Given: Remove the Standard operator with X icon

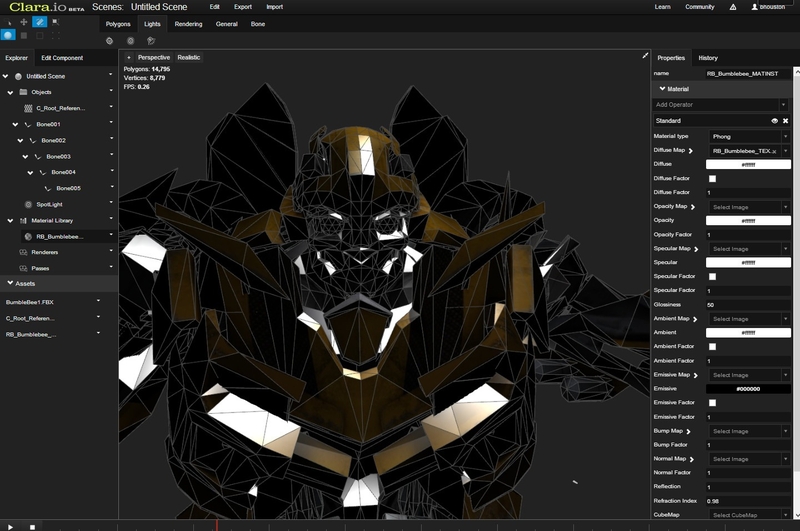Looking at the screenshot, I should [x=786, y=121].
